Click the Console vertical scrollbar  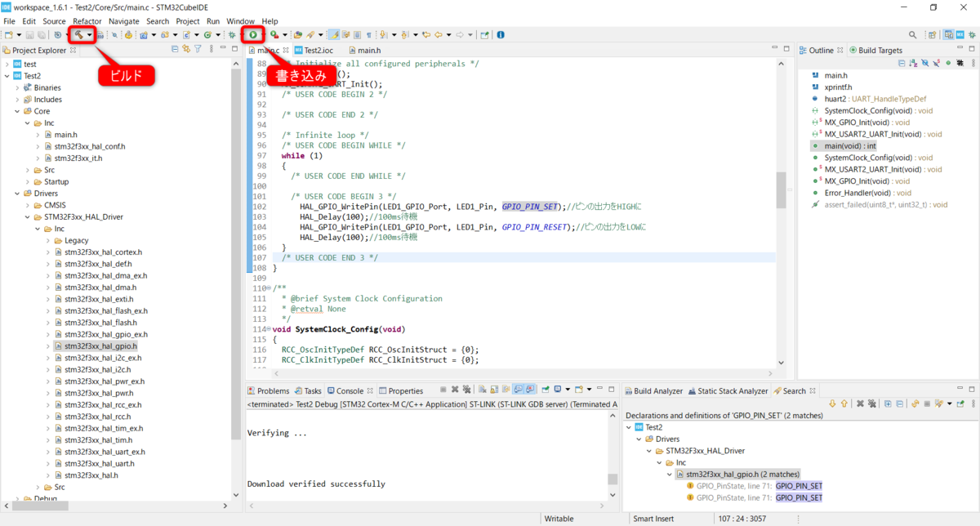612,479
